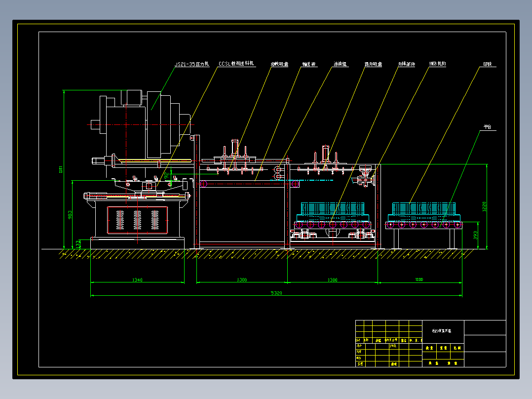Click the 393 platform height dimension

pos(475,235)
